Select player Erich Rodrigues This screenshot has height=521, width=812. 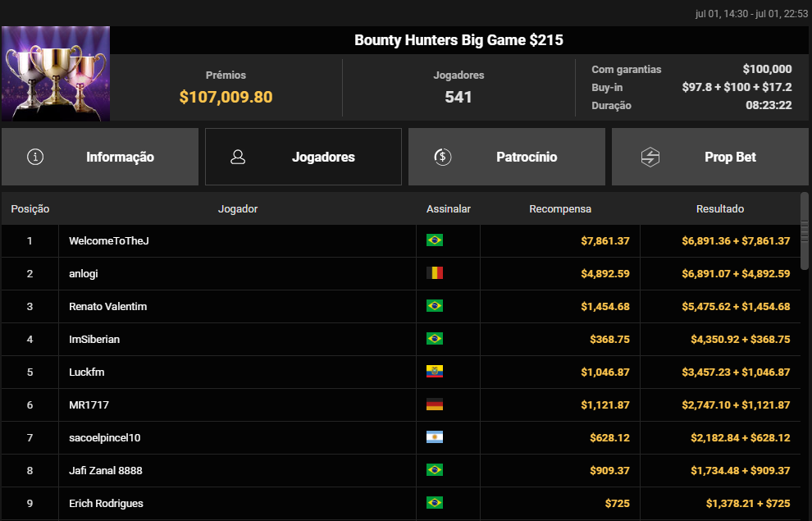(x=106, y=504)
